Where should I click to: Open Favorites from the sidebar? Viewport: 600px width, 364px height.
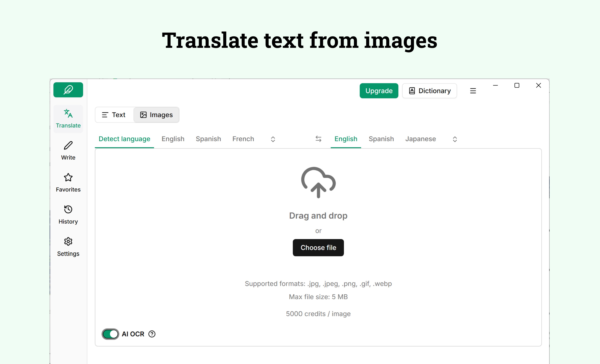pyautogui.click(x=68, y=183)
